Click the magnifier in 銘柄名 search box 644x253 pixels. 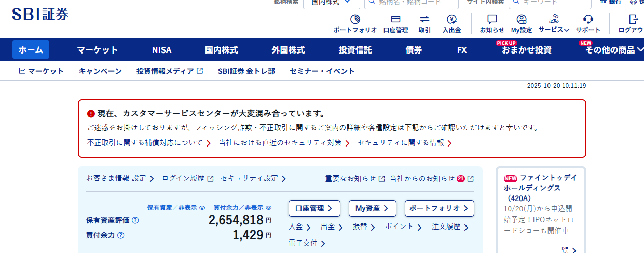click(x=372, y=2)
